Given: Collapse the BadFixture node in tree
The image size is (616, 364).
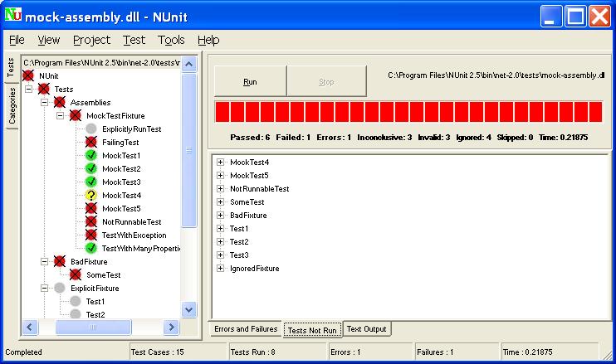Looking at the screenshot, I should click(x=44, y=262).
